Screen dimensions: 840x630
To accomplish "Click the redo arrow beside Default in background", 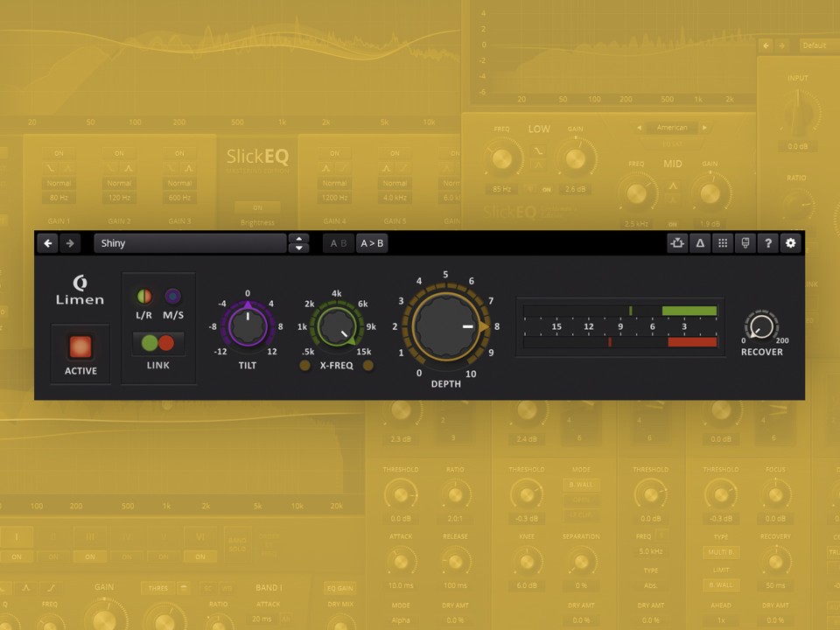I will click(x=782, y=45).
